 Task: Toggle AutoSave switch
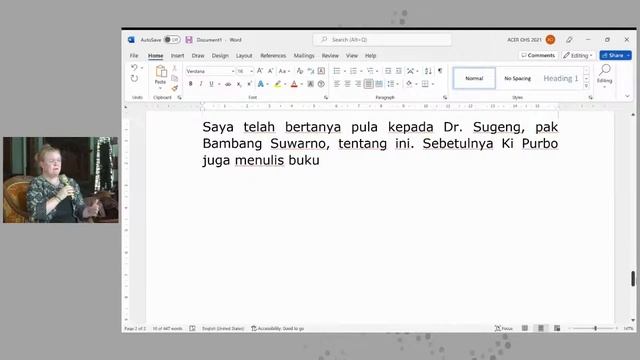pyautogui.click(x=172, y=40)
